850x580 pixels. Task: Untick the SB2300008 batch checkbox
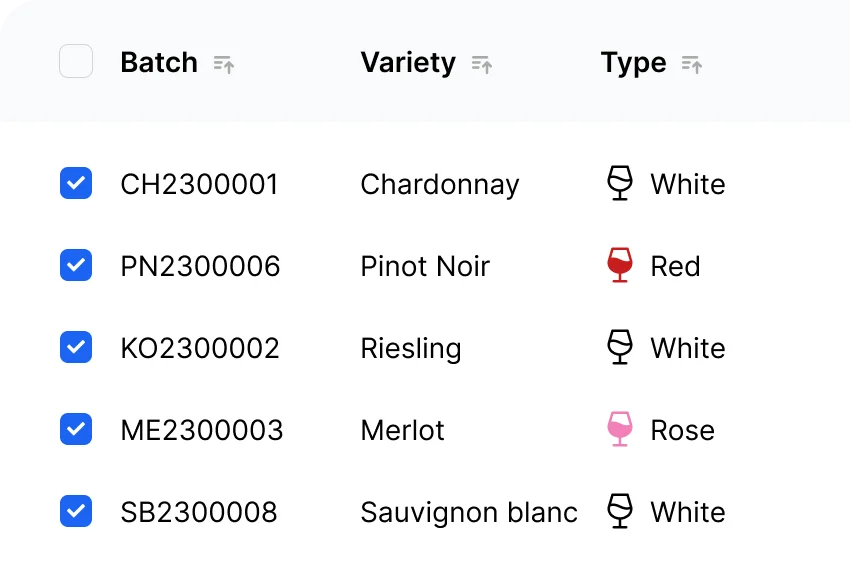(x=76, y=511)
